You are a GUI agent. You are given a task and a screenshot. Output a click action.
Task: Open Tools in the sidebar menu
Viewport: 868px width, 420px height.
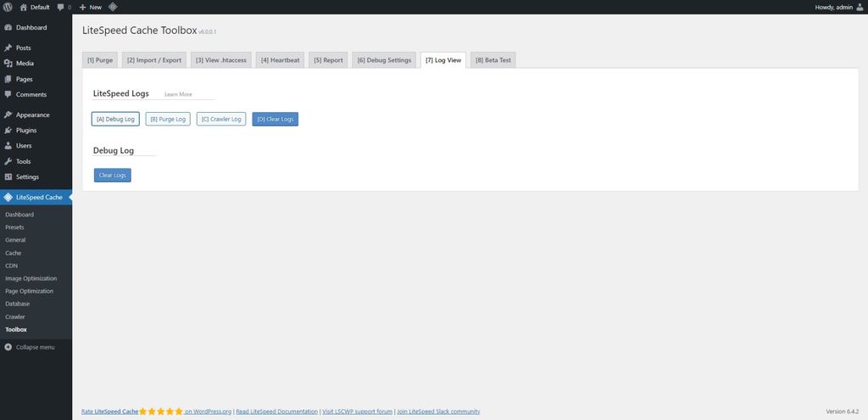23,162
